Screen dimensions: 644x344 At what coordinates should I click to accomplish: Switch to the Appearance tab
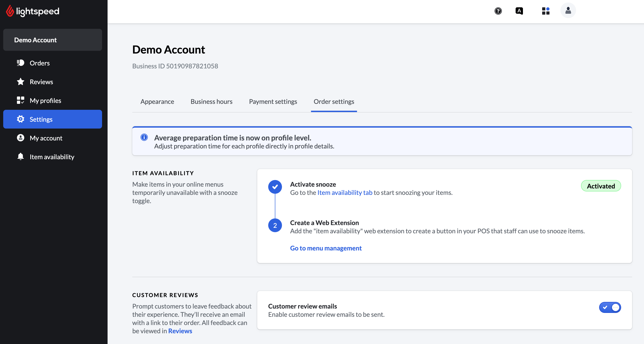[157, 101]
